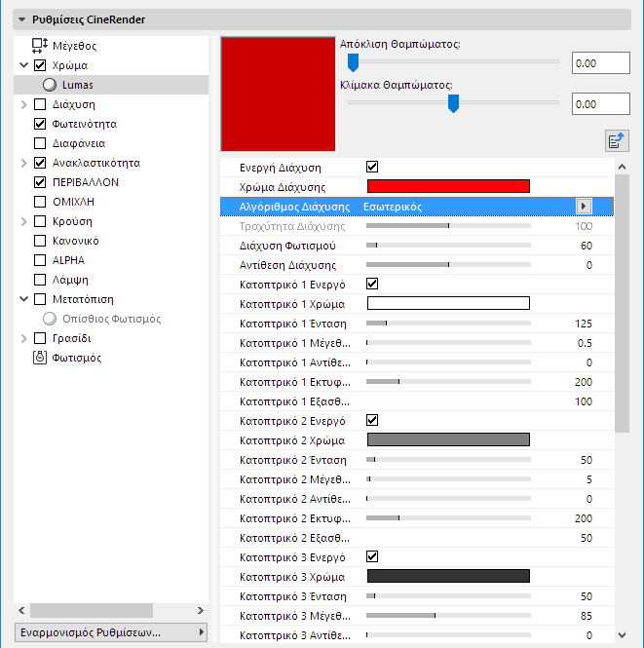The height and width of the screenshot is (648, 644).
Task: Check the Γρασίδι checkbox
Action: pos(40,338)
